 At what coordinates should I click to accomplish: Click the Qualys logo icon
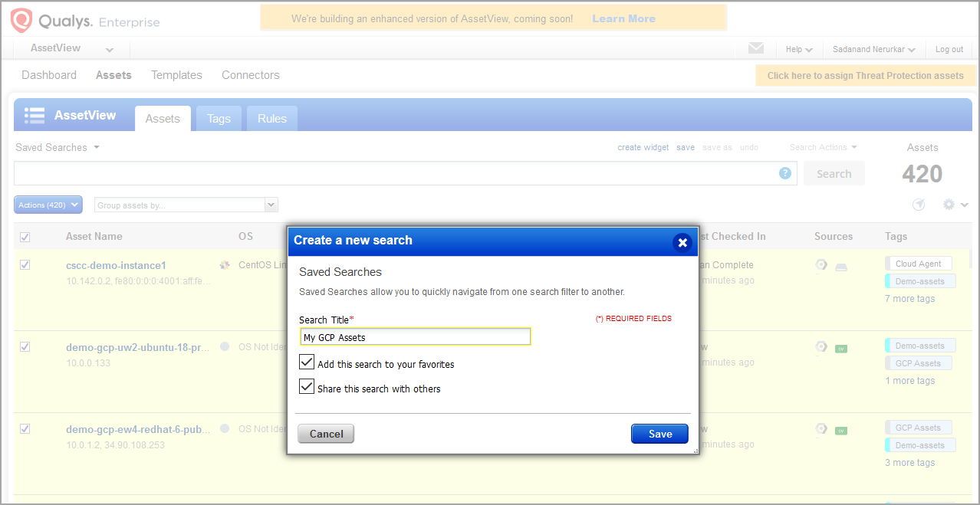(21, 20)
